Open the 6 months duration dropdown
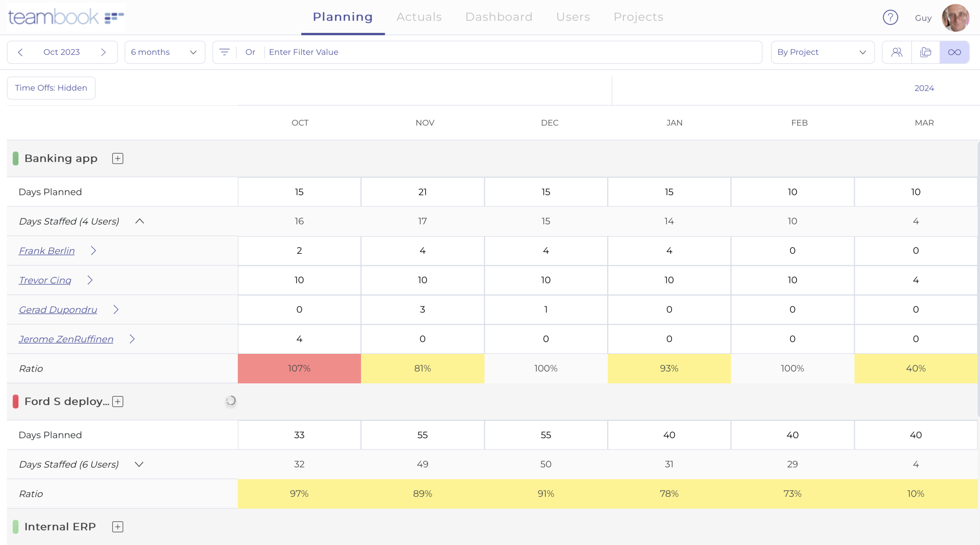The image size is (980, 545). [x=165, y=52]
